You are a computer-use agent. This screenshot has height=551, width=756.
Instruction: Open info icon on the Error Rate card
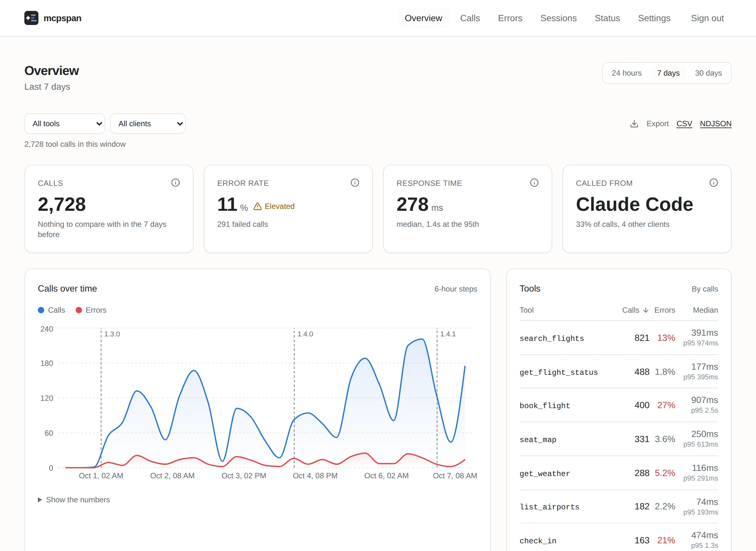pyautogui.click(x=355, y=183)
